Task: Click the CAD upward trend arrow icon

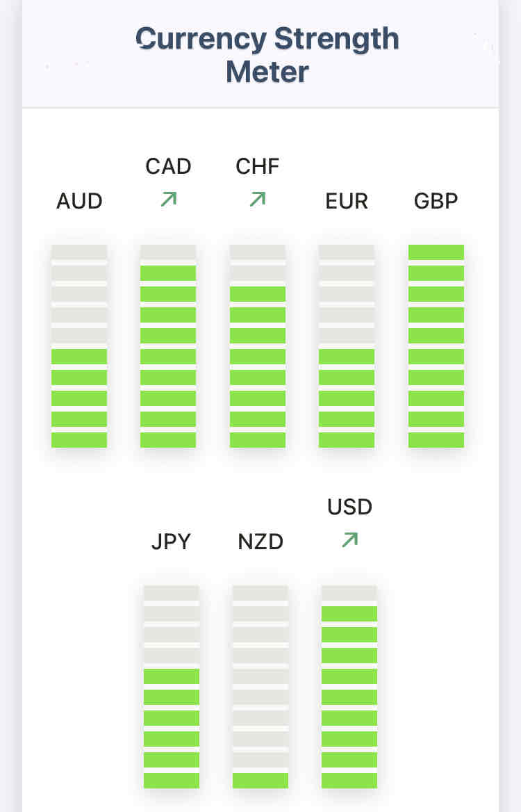Action: [168, 200]
